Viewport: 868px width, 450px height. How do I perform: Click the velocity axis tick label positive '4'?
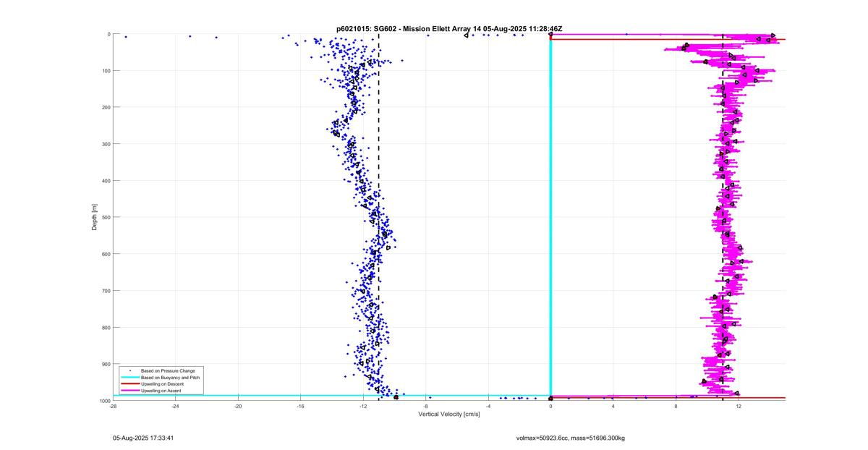pyautogui.click(x=613, y=407)
